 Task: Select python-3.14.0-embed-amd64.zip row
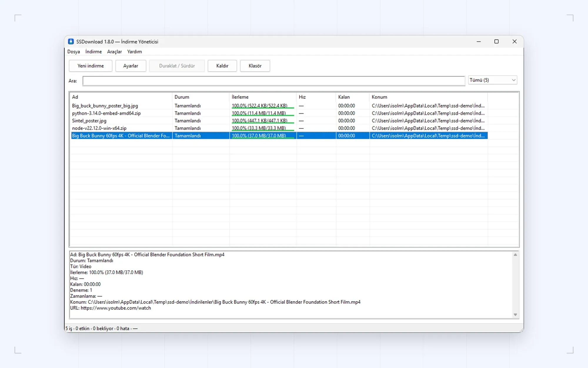pyautogui.click(x=279, y=113)
